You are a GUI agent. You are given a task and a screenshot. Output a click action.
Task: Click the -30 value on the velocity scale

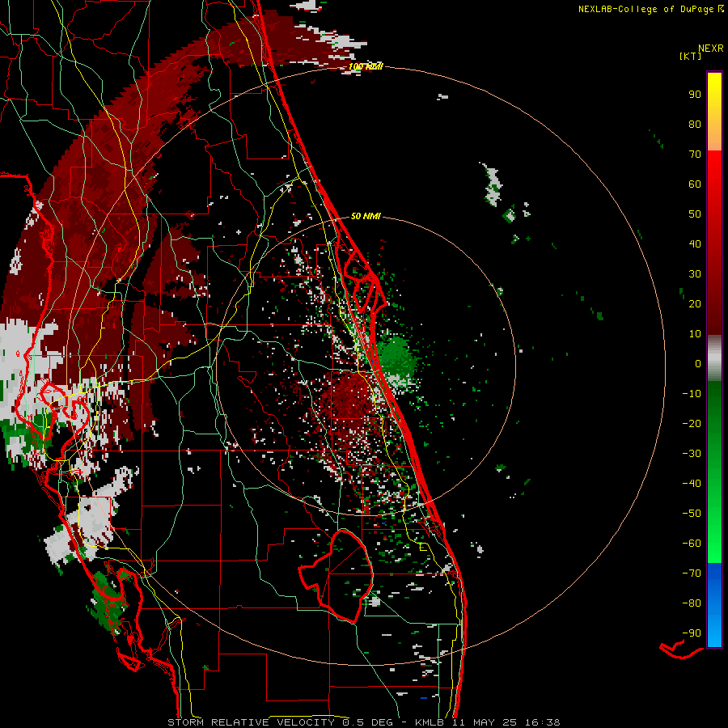tap(692, 454)
